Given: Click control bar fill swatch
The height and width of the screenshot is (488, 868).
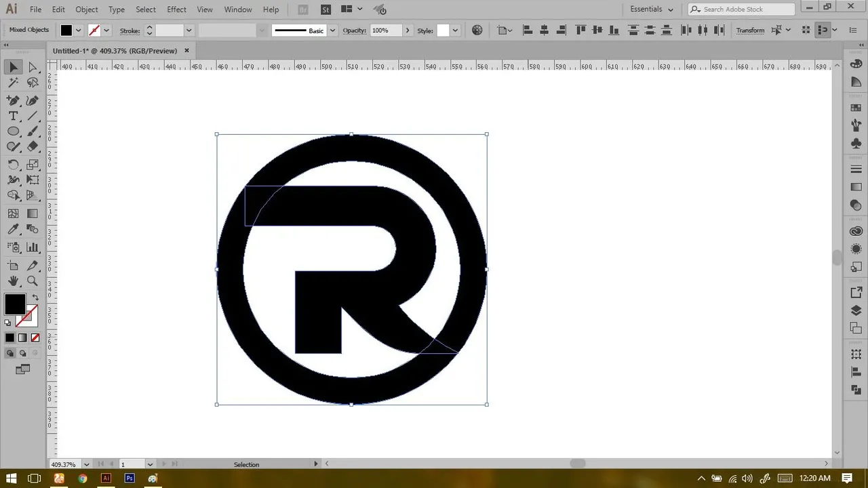Looking at the screenshot, I should coord(66,30).
